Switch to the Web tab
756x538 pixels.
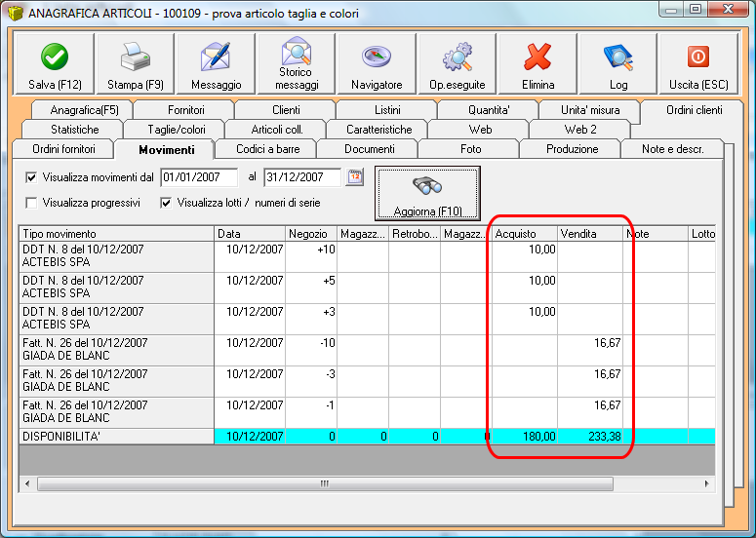point(480,130)
